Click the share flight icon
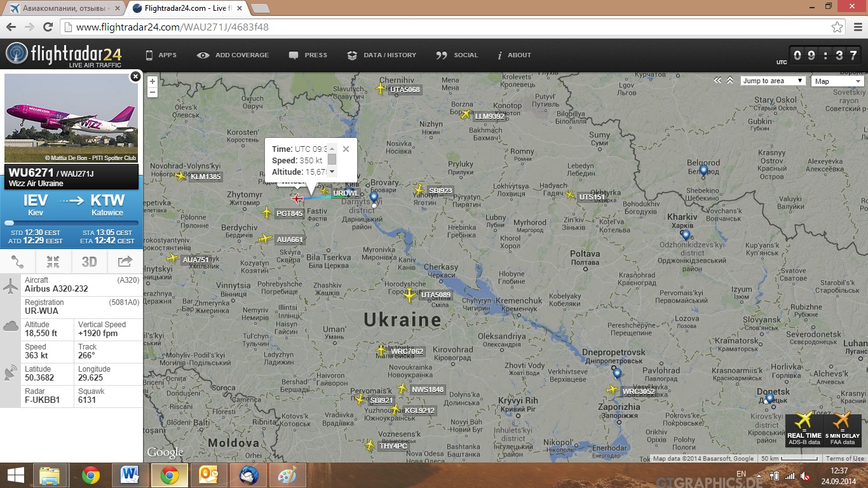The width and height of the screenshot is (868, 488). point(125,261)
